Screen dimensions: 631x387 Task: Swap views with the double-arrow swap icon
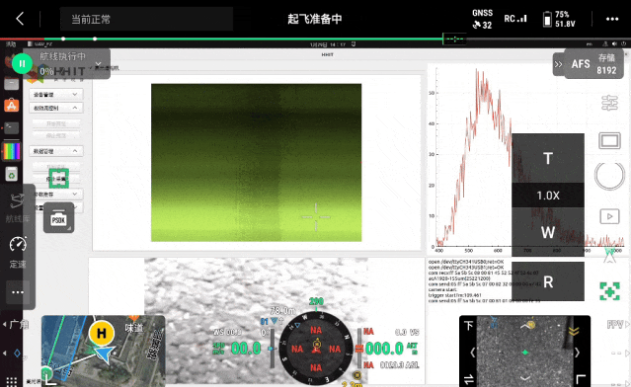pyautogui.click(x=469, y=379)
